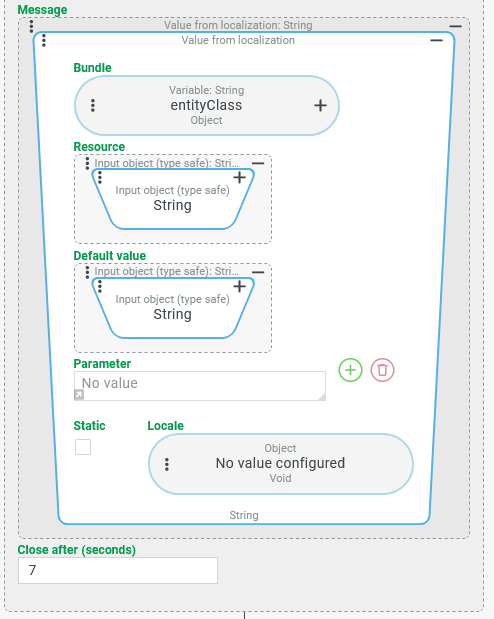
Task: Click red delete Parameter trash icon
Action: (382, 370)
